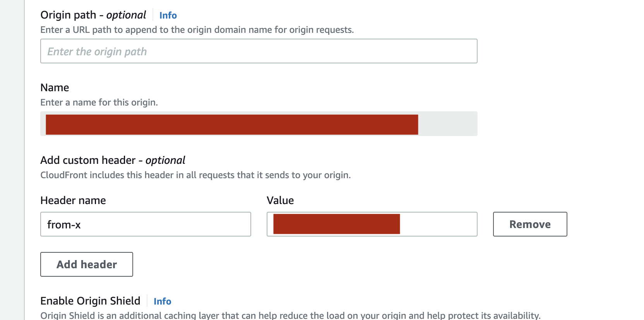
Task: Click the 'Add custom header - optional' heading
Action: coord(113,160)
